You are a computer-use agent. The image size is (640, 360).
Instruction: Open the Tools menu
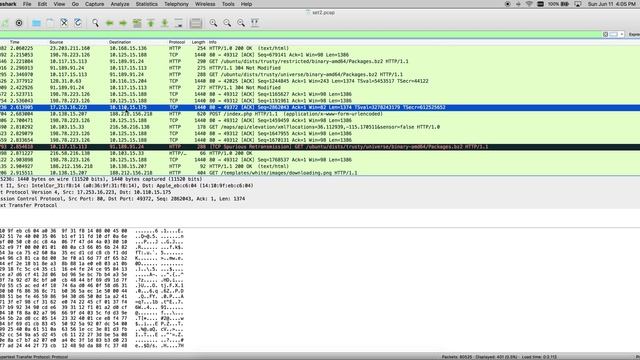(228, 4)
